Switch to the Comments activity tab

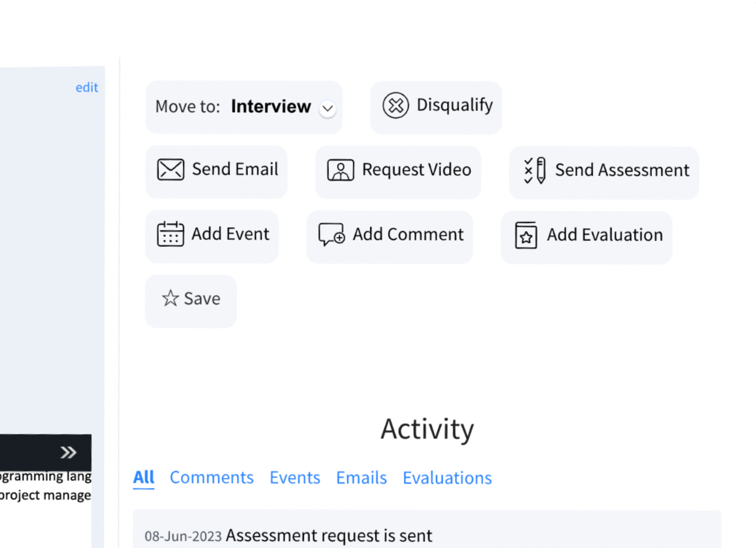(211, 477)
